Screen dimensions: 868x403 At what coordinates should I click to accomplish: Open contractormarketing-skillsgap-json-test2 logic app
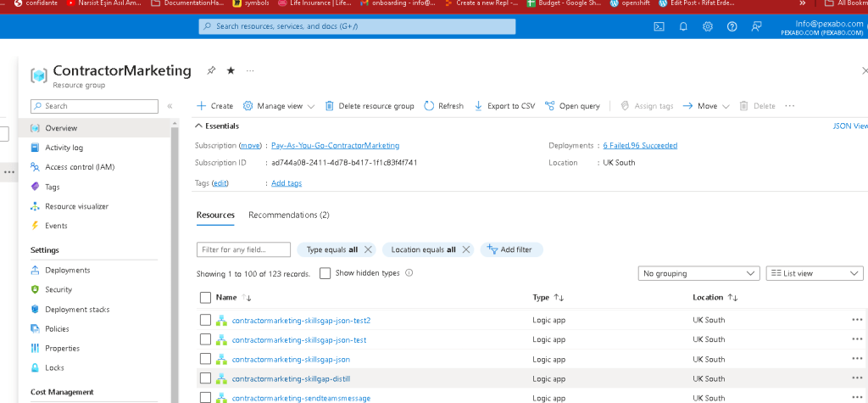(x=301, y=321)
